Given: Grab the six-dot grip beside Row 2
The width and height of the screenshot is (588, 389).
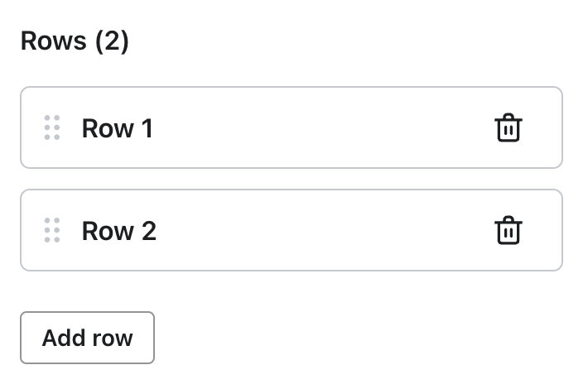Looking at the screenshot, I should (x=52, y=231).
